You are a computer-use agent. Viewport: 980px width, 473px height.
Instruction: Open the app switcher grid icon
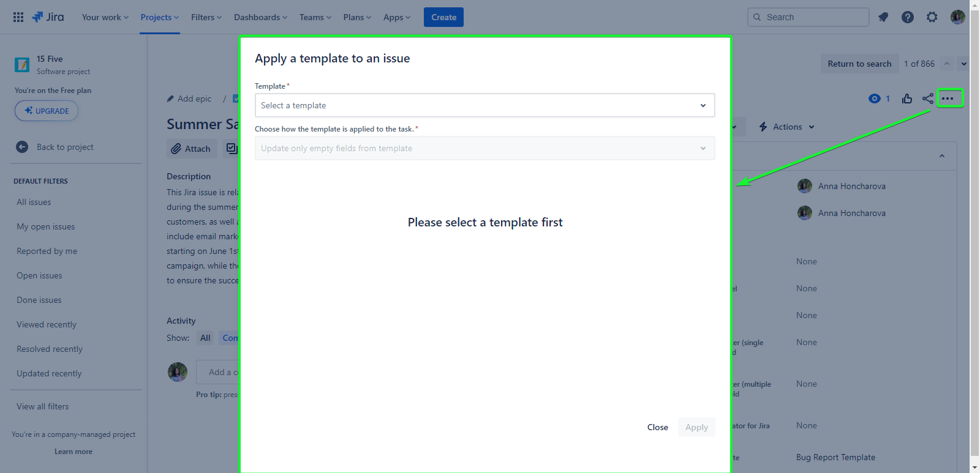18,17
